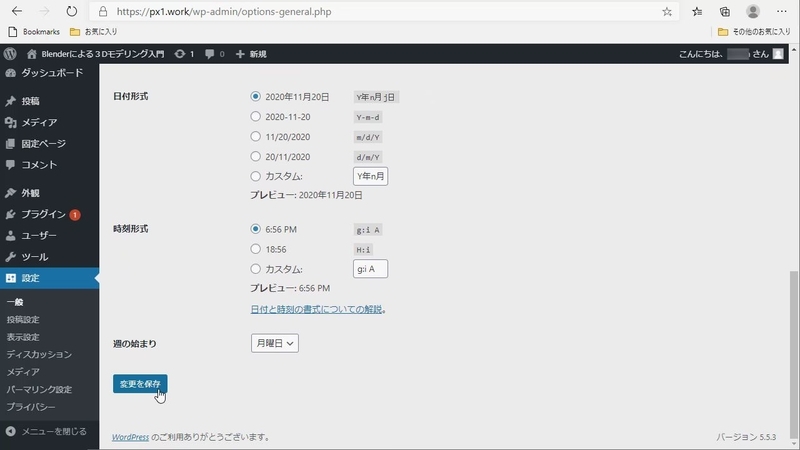Viewport: 800px width, 450px height.
Task: Open 週の始まり dropdown 月曜日
Action: click(274, 343)
